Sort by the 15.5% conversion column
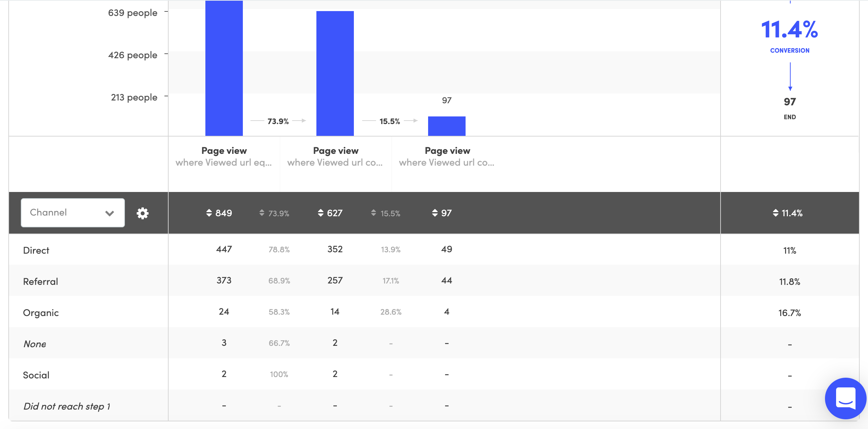 pyautogui.click(x=386, y=213)
